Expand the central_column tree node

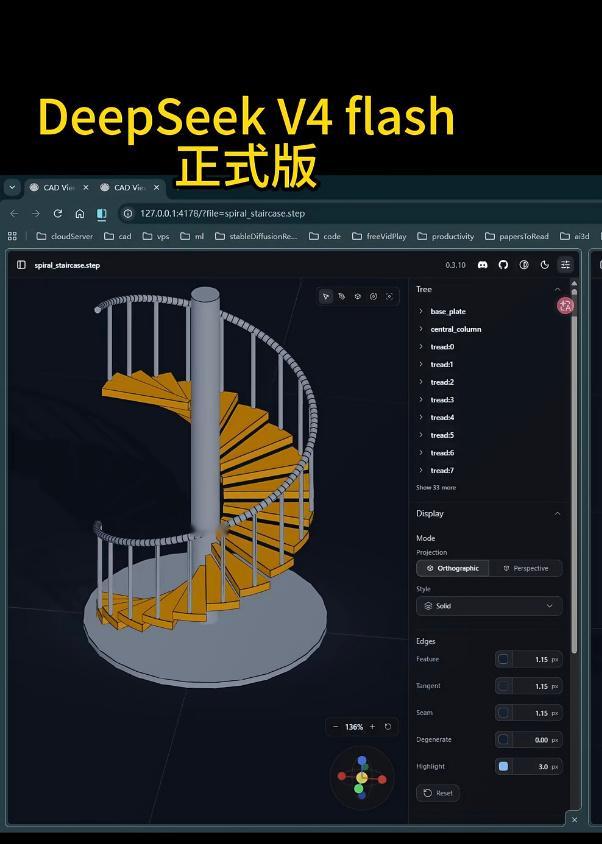(x=421, y=329)
